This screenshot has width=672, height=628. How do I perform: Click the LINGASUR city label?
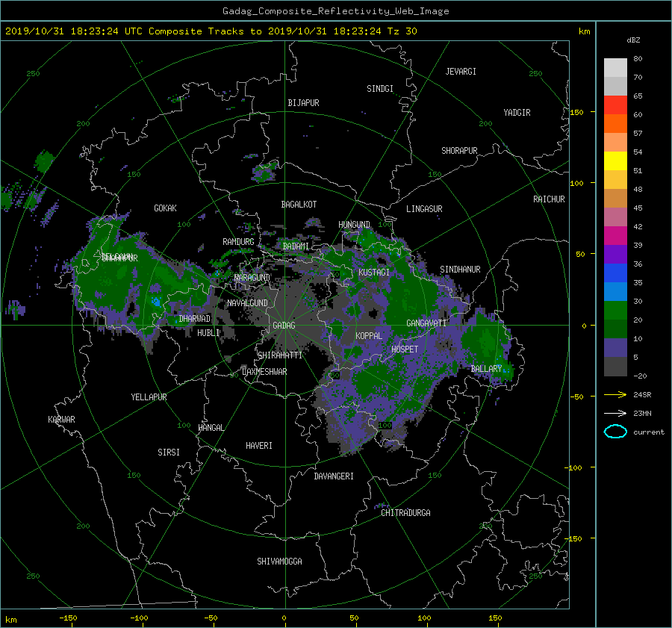(x=424, y=209)
